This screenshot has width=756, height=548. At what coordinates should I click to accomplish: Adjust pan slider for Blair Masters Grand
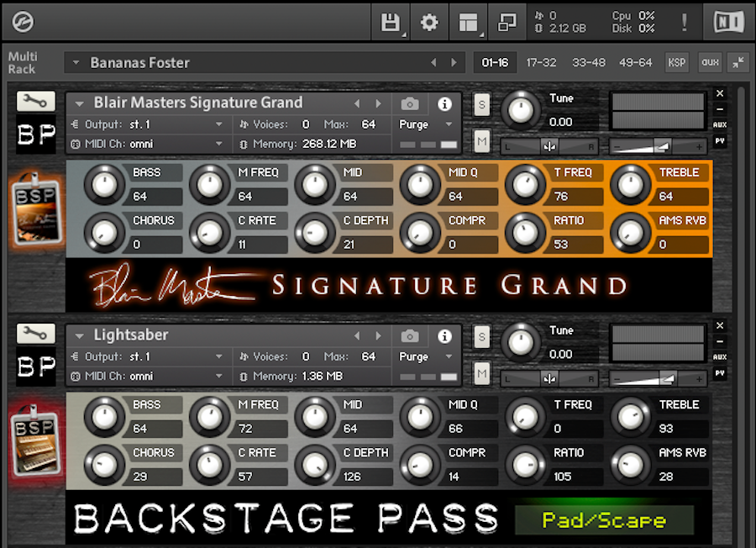(x=549, y=146)
